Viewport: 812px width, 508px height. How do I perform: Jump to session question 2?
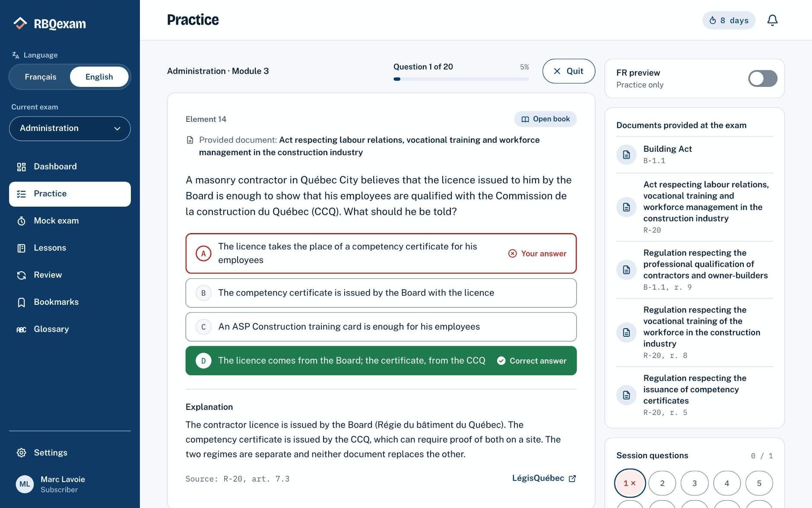click(x=662, y=483)
